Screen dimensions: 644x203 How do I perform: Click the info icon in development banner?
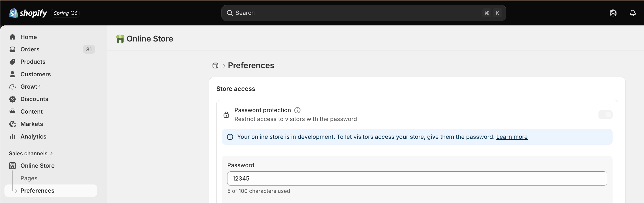click(230, 137)
